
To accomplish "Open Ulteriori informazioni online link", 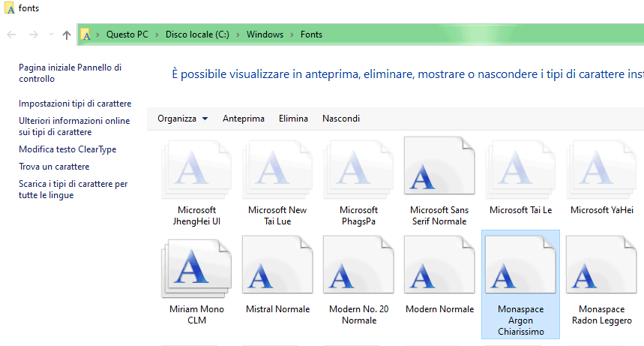I will pyautogui.click(x=74, y=126).
